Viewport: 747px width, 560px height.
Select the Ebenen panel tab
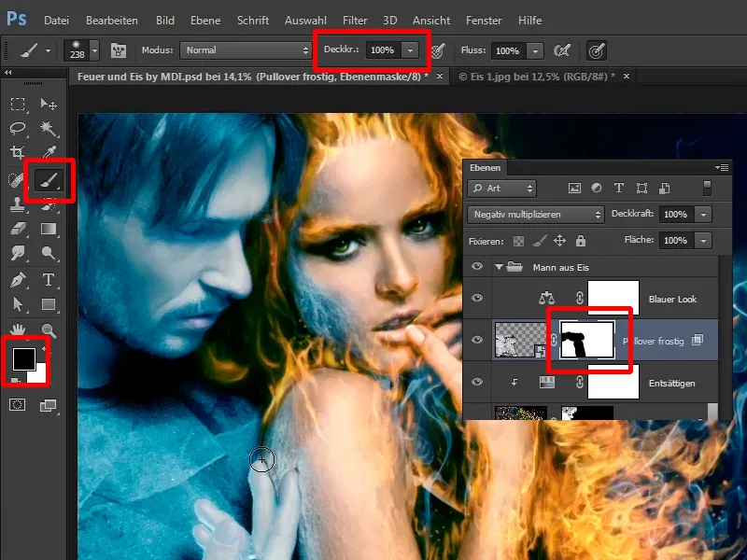pyautogui.click(x=485, y=168)
